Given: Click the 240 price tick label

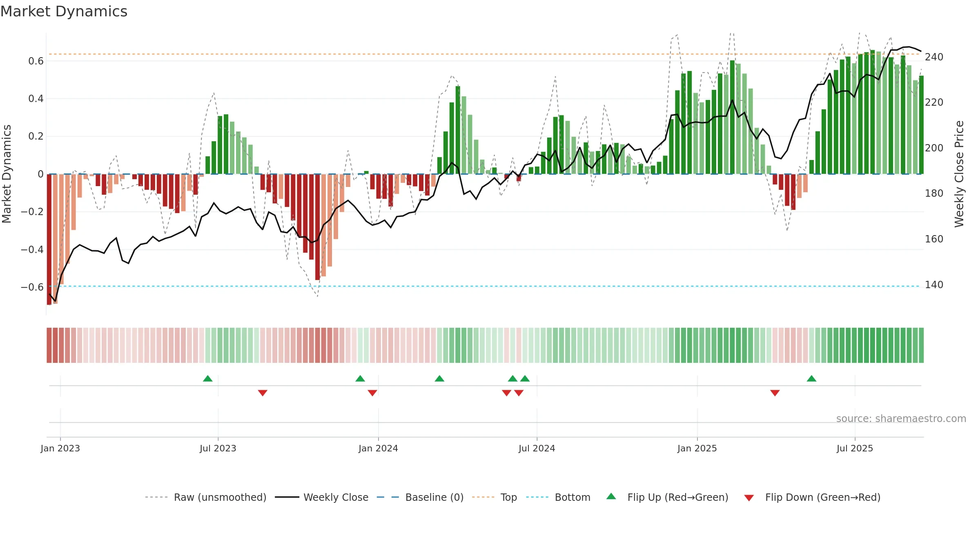Looking at the screenshot, I should [934, 57].
